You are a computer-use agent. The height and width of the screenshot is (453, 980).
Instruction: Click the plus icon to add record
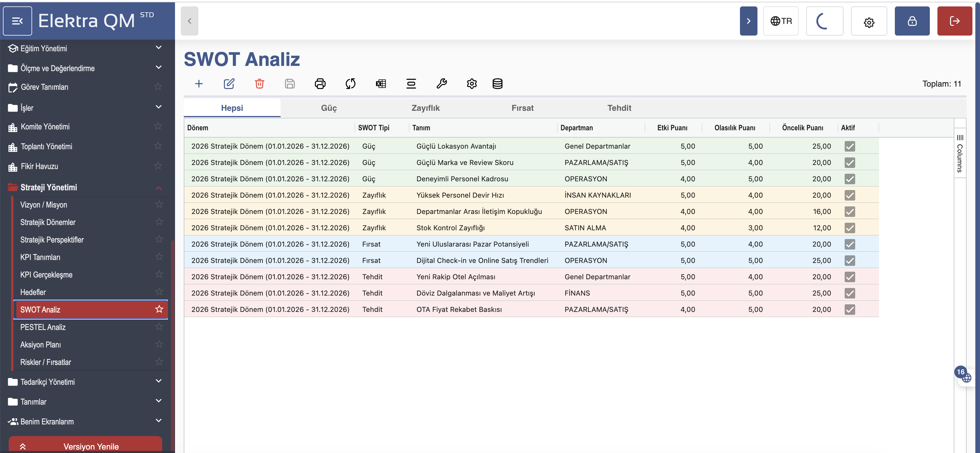199,84
